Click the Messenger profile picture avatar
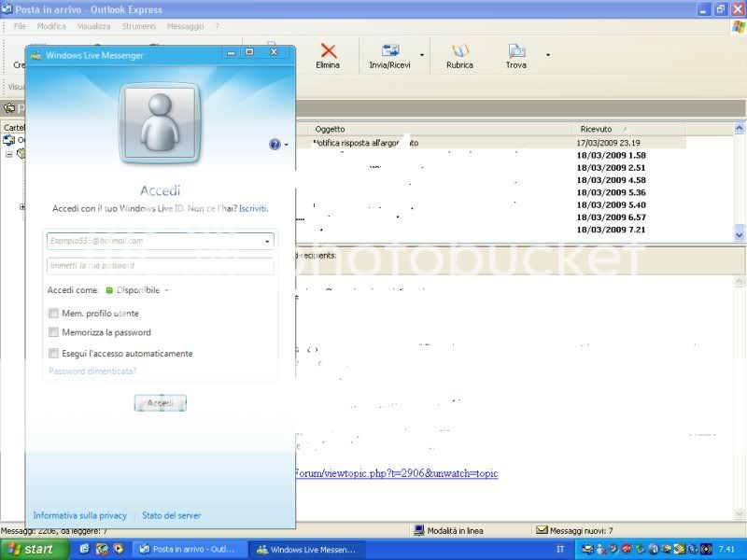 click(159, 124)
